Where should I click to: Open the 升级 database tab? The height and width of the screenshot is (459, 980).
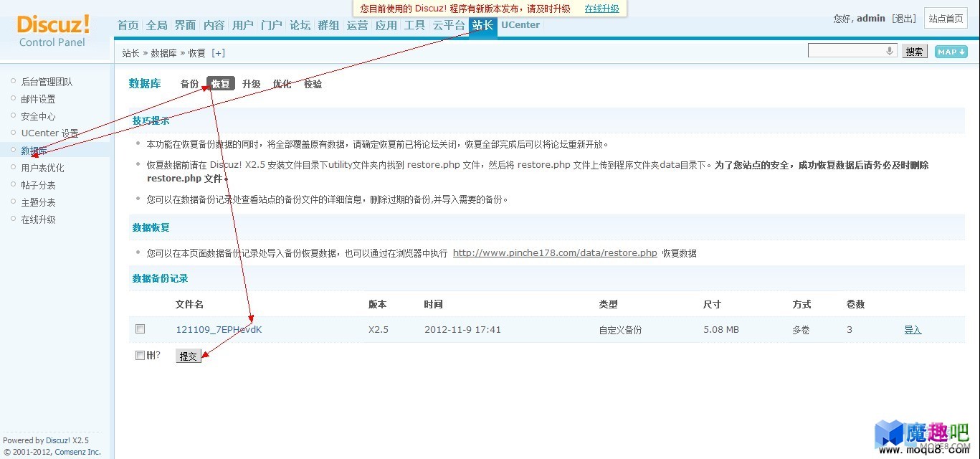click(x=251, y=84)
